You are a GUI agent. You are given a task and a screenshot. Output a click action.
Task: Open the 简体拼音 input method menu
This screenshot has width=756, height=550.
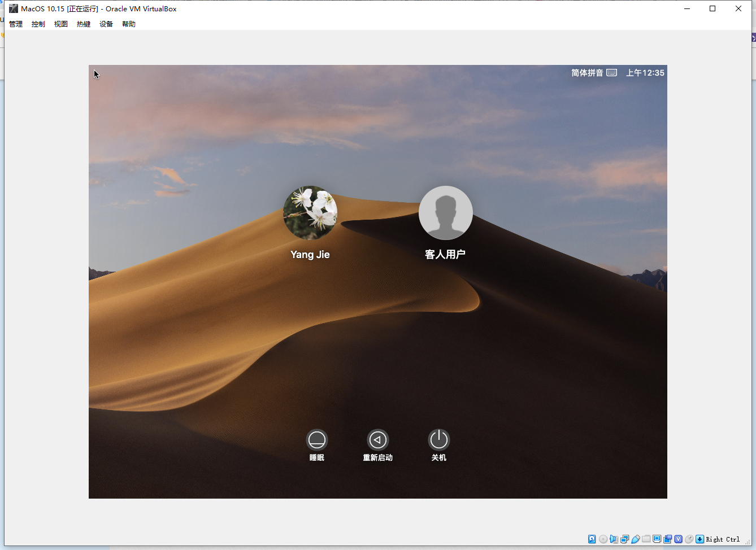(x=587, y=73)
